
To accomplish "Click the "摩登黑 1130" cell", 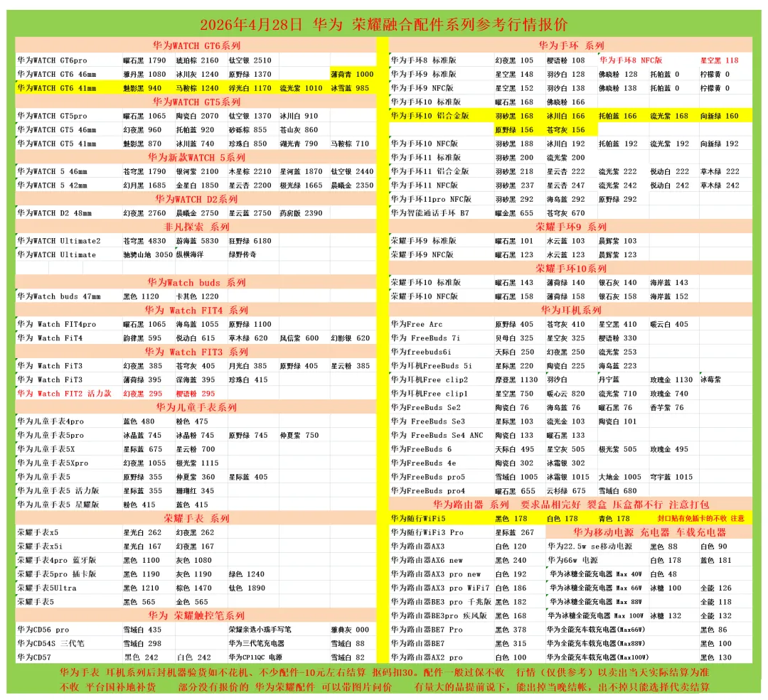I will [x=516, y=379].
